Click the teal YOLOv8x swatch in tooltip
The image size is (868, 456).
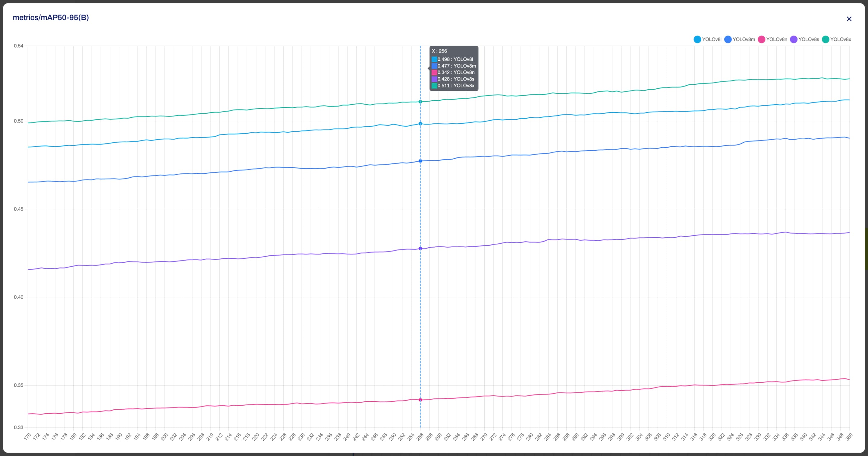(x=434, y=86)
